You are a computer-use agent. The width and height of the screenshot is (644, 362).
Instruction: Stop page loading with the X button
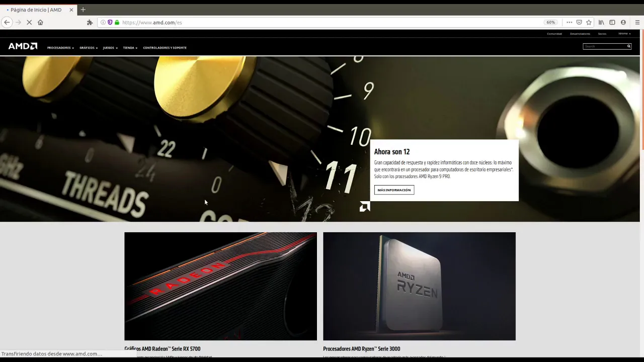[x=29, y=22]
